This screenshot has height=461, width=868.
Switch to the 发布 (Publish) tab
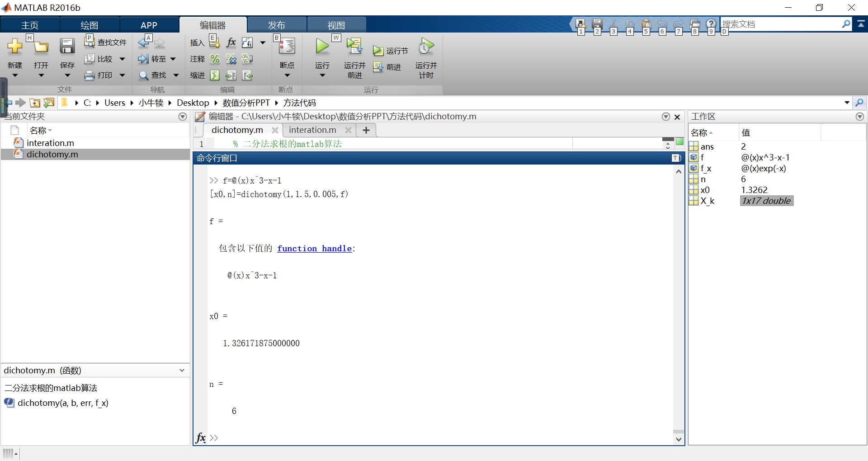click(x=277, y=25)
